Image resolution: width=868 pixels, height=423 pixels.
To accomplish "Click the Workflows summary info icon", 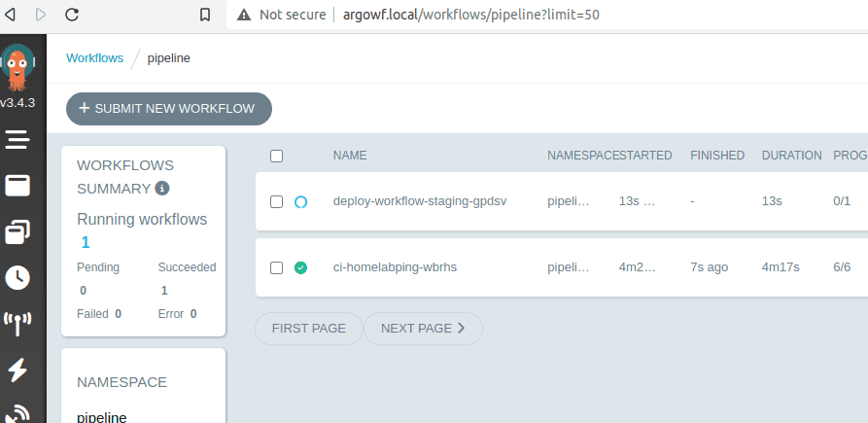I will pos(162,189).
